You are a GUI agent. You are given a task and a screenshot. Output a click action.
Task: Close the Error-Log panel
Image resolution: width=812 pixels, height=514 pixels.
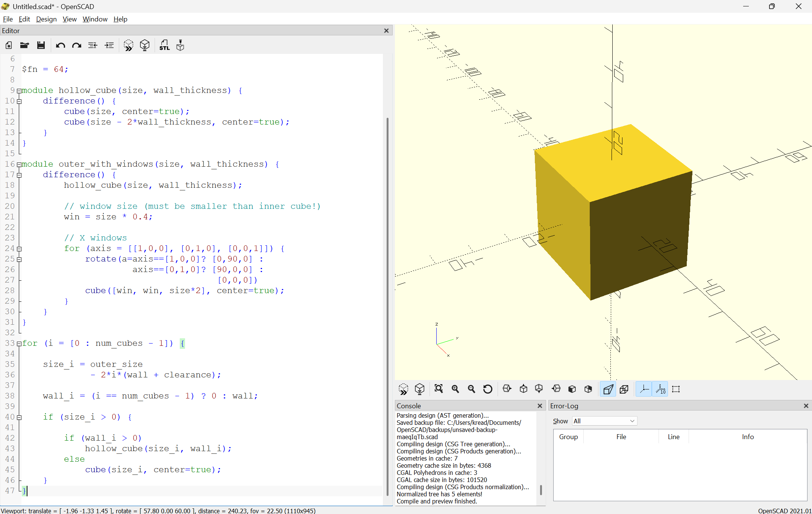coord(806,406)
